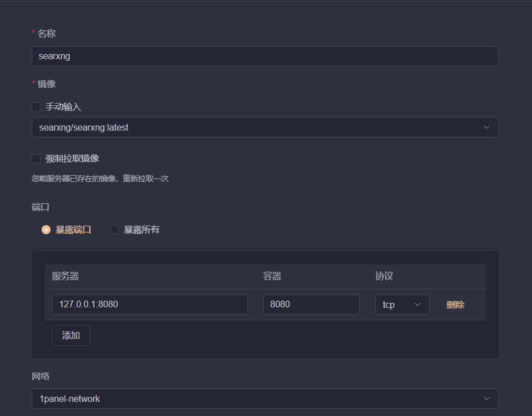Enable the 手动输入 checkbox
Image resolution: width=532 pixels, height=416 pixels.
point(36,107)
